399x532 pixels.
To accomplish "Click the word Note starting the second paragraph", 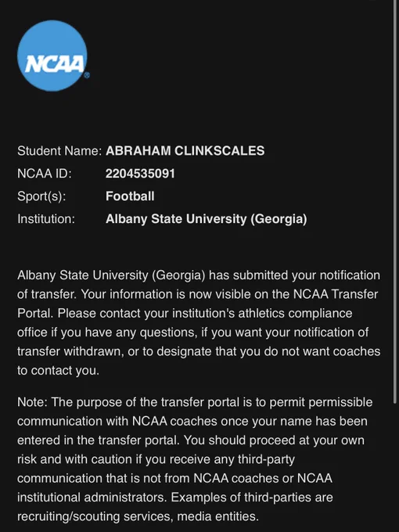I will [31, 402].
